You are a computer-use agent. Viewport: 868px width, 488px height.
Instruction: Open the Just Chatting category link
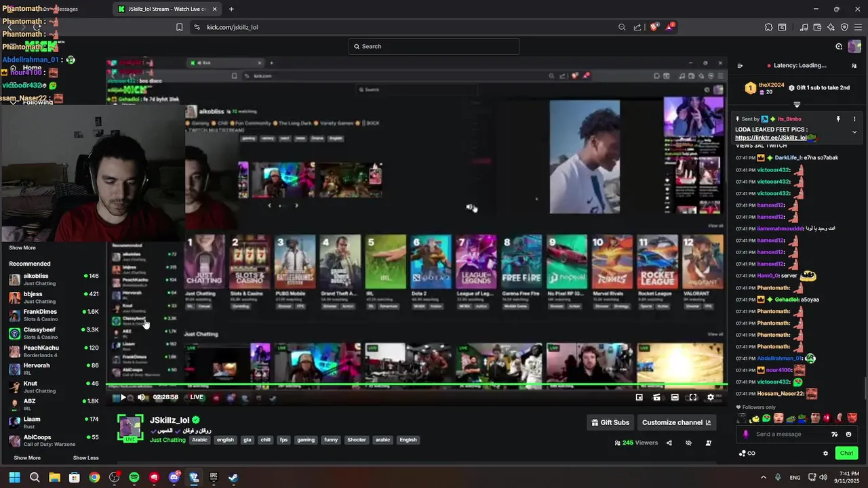[x=167, y=440]
